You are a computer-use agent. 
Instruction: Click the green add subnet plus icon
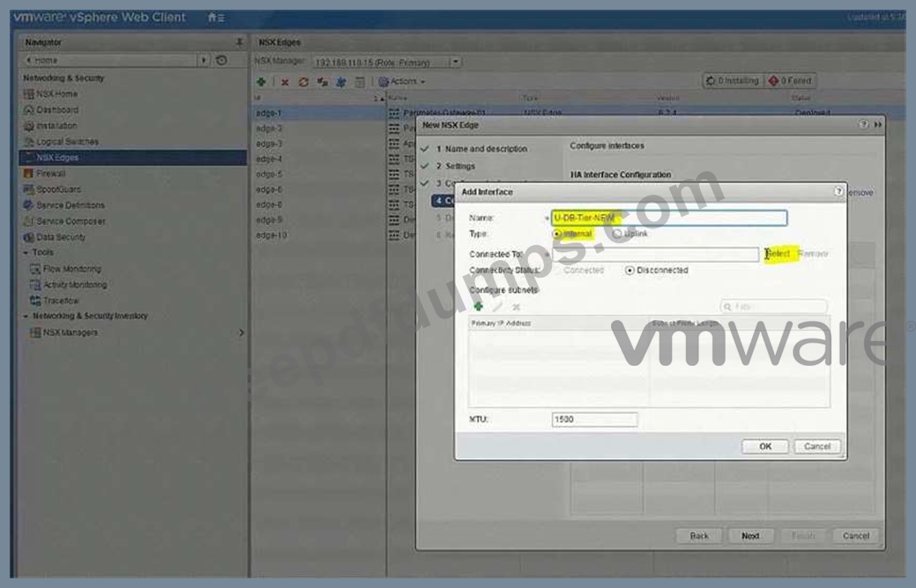pos(478,307)
